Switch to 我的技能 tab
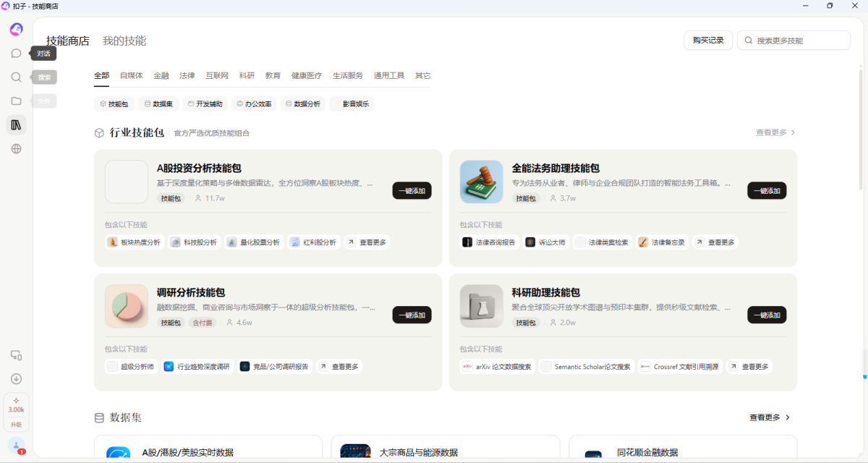The height and width of the screenshot is (463, 868). click(x=124, y=41)
